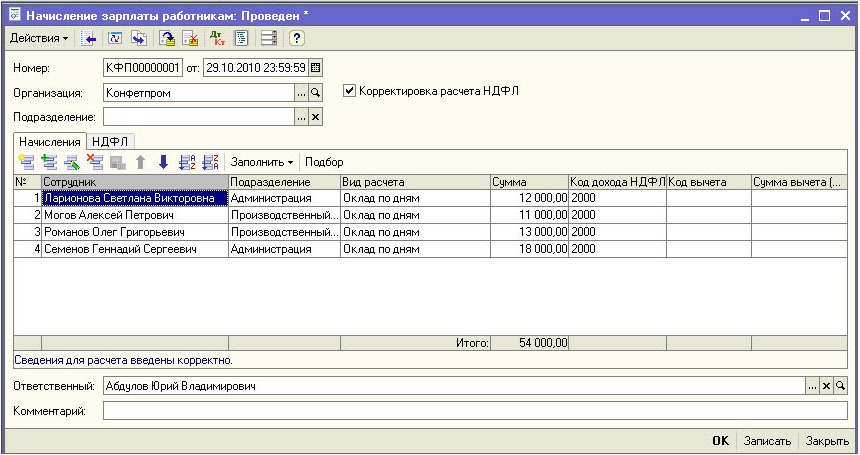The width and height of the screenshot is (860, 455).
Task: Switch to the НДФЛ tab
Action: coord(110,141)
